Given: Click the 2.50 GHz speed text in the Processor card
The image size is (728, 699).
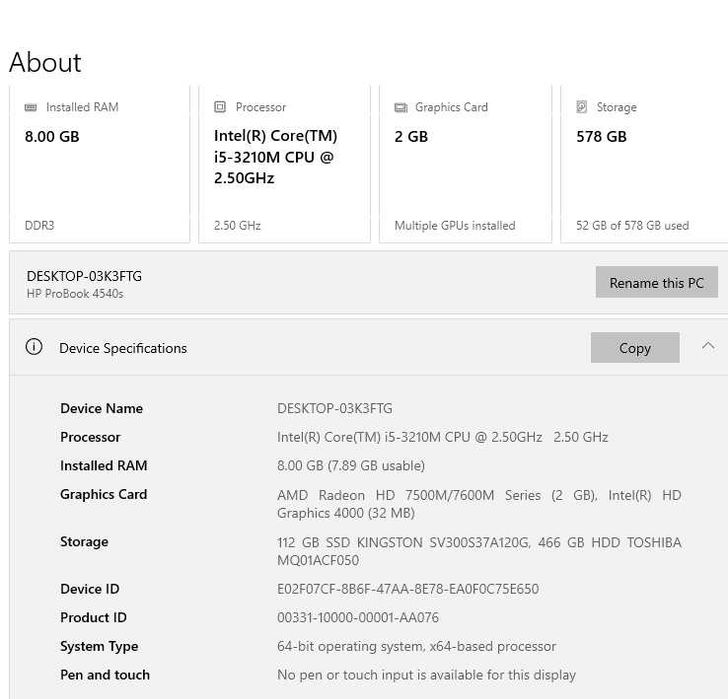Looking at the screenshot, I should pyautogui.click(x=237, y=226).
